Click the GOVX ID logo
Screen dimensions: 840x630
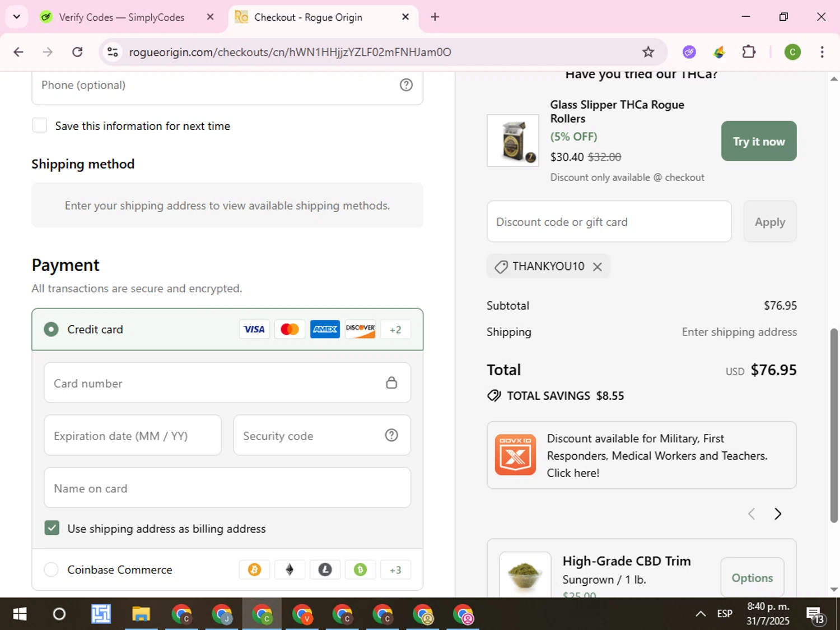pos(515,455)
